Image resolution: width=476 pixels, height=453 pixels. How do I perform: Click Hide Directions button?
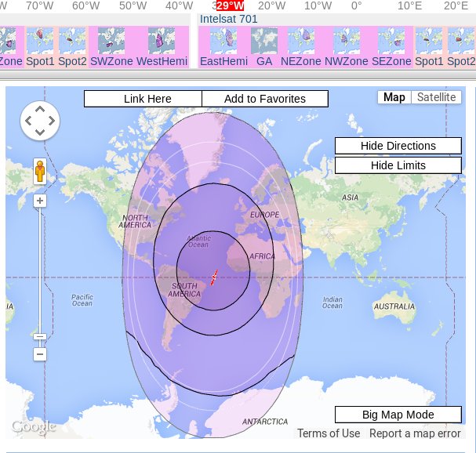pos(398,146)
